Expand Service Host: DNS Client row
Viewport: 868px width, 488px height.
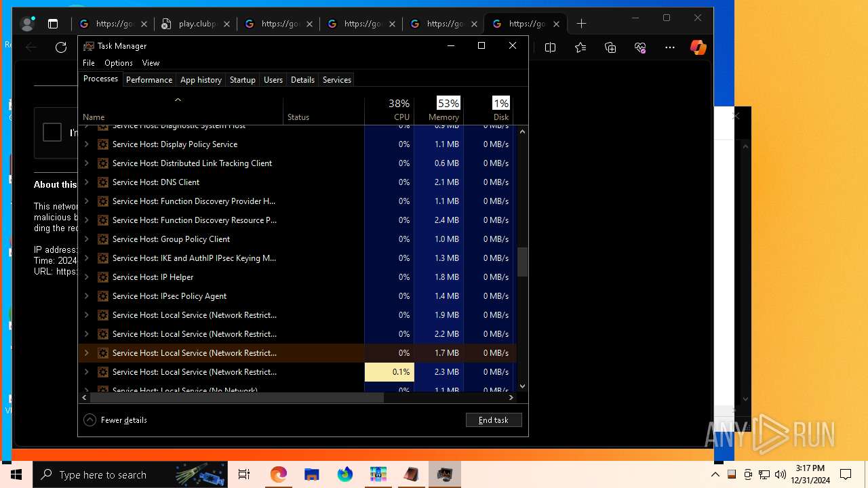86,182
